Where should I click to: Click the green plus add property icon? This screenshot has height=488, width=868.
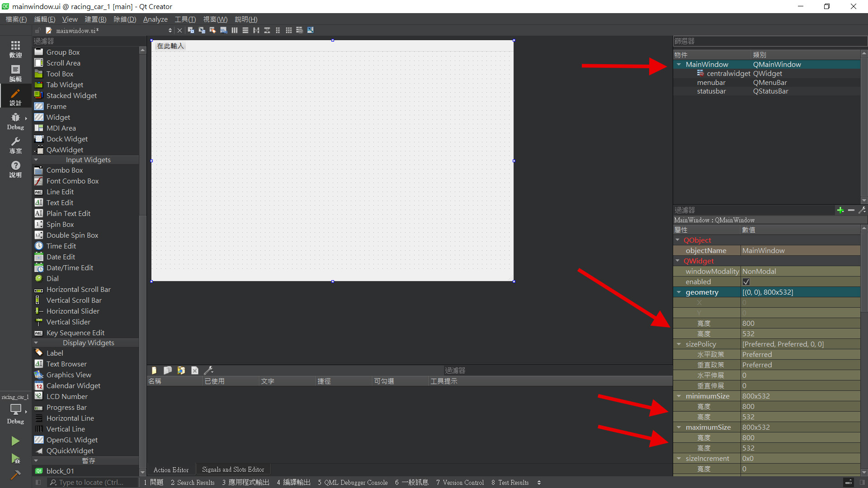point(840,210)
